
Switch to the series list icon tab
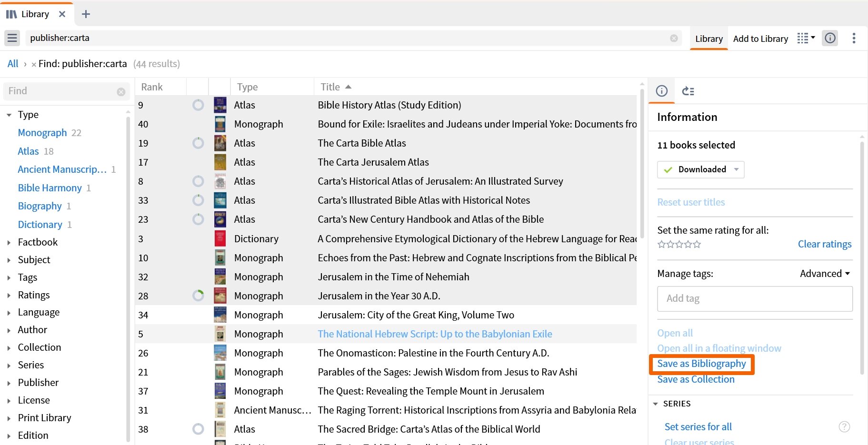point(688,91)
